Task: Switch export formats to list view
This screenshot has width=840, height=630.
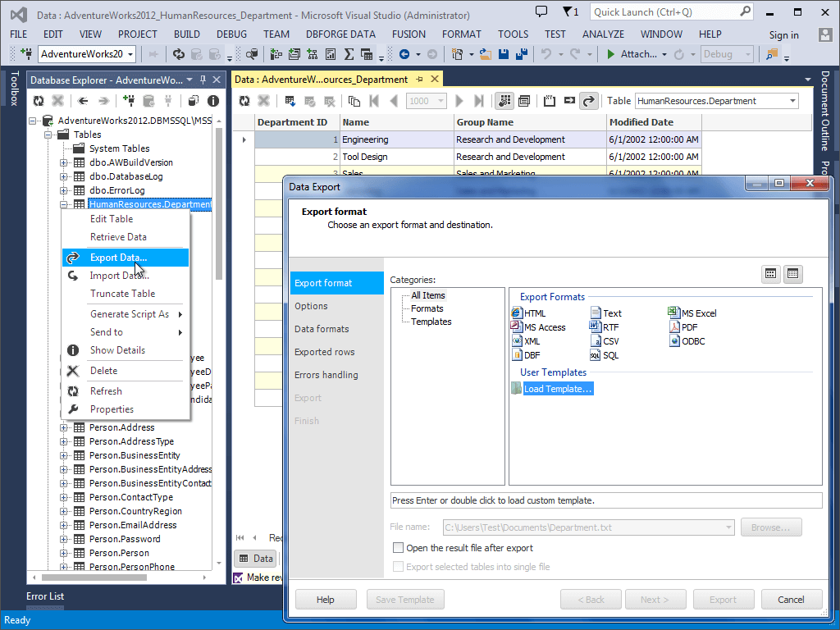Action: (793, 274)
